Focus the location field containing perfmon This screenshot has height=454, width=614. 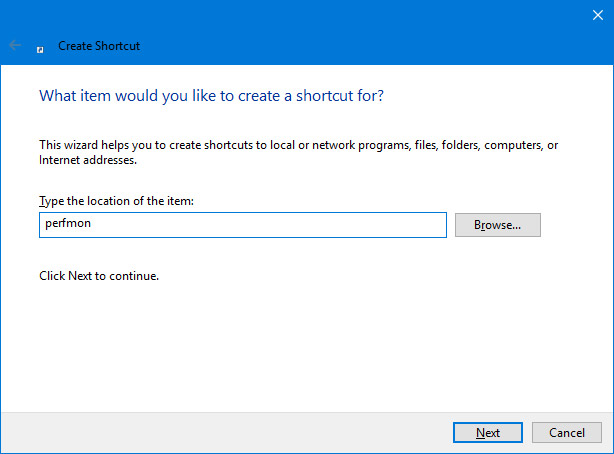[243, 225]
